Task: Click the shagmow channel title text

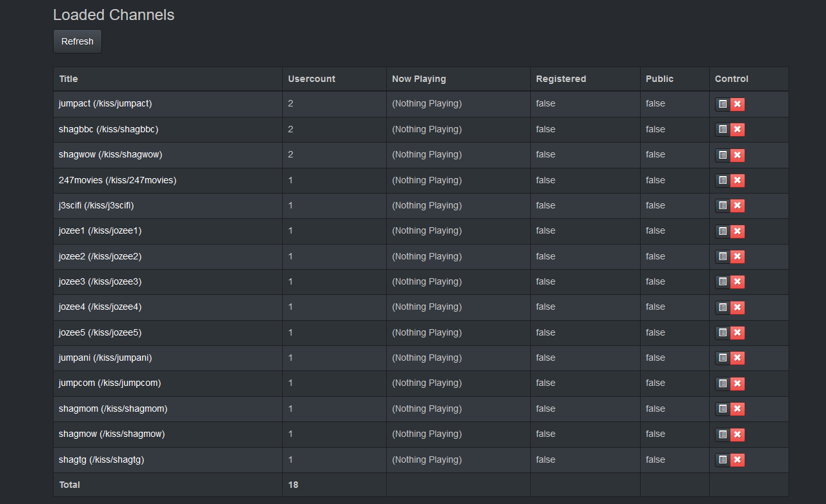Action: [x=112, y=434]
